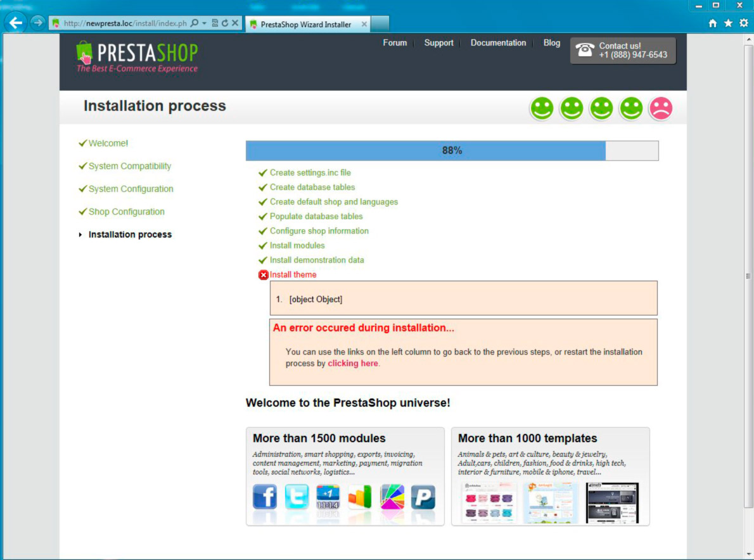
Task: Stop loading with the address bar X
Action: coord(235,23)
